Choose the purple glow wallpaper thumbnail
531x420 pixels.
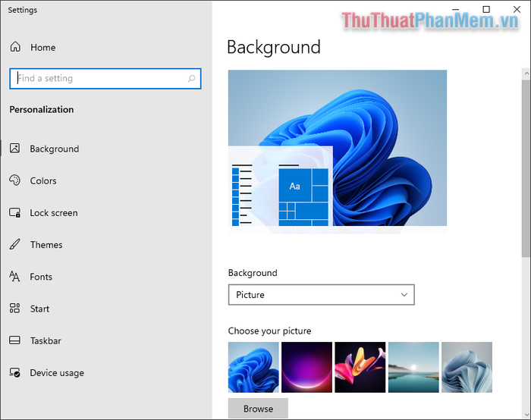306,367
